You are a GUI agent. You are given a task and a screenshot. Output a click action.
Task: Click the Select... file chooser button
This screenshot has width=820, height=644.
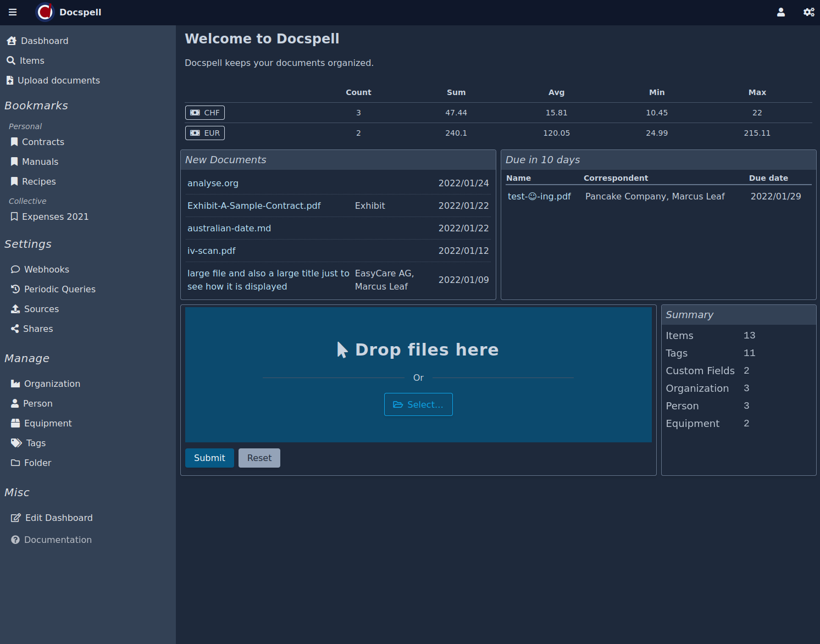click(x=418, y=404)
